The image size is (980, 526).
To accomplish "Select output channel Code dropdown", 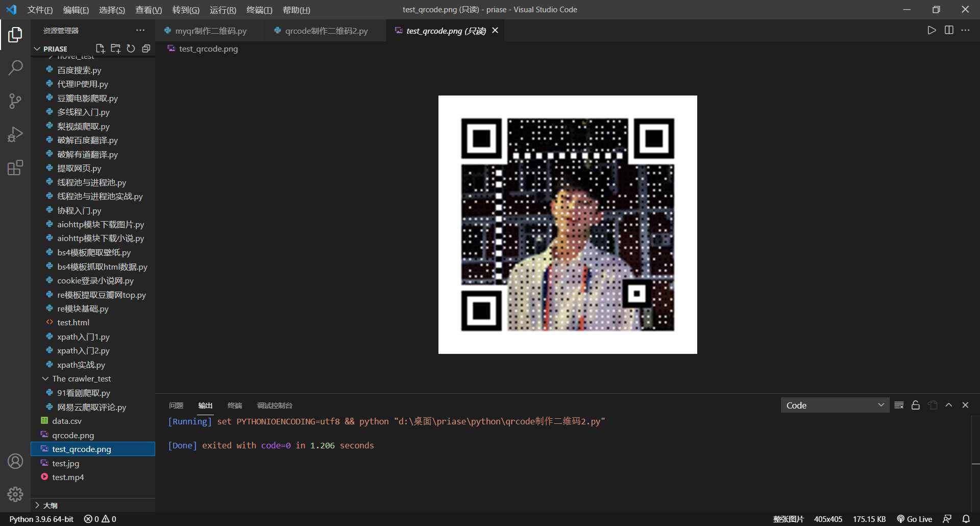I will pyautogui.click(x=835, y=405).
